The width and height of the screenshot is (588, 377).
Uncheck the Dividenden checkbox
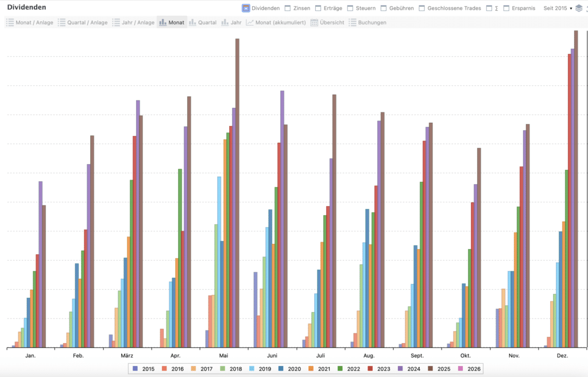(246, 8)
